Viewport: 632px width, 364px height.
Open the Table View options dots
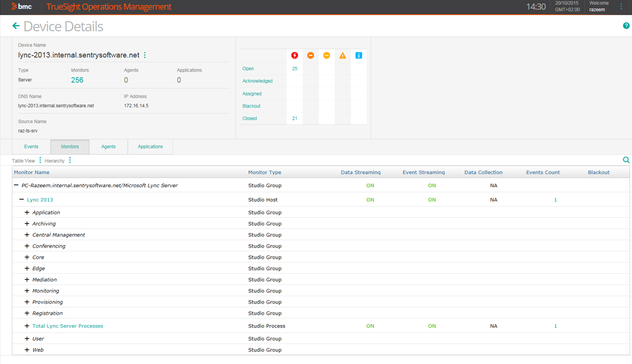pos(40,160)
